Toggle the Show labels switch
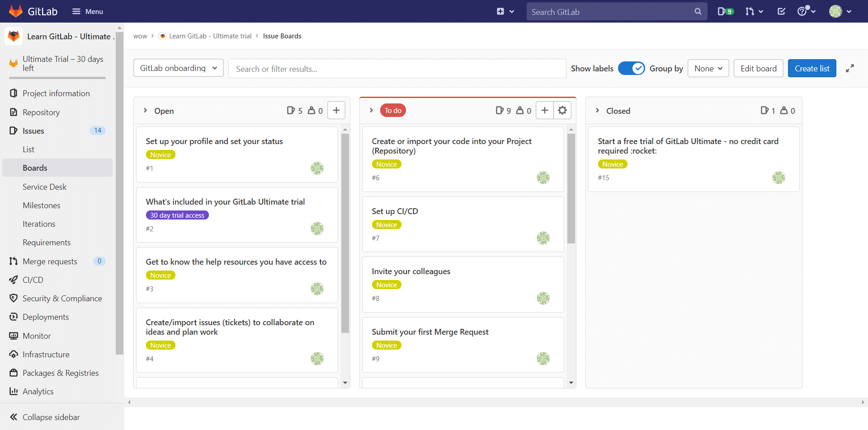This screenshot has height=430, width=868. point(631,68)
